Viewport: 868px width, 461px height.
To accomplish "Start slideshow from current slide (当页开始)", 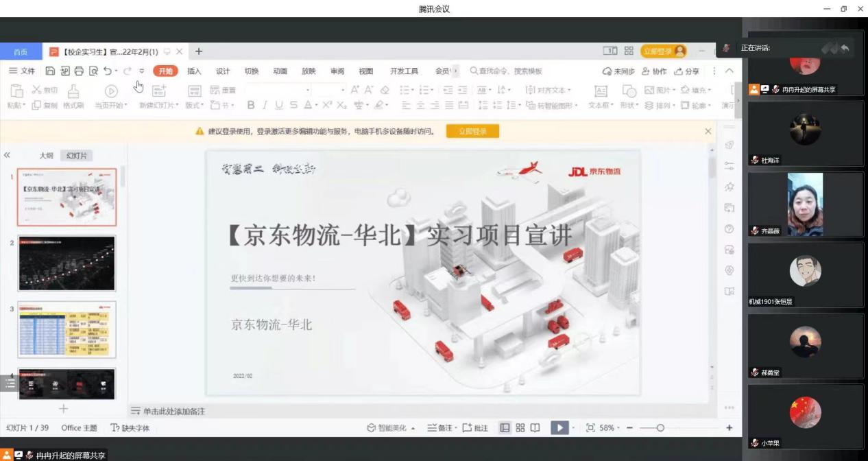I will coord(110,91).
